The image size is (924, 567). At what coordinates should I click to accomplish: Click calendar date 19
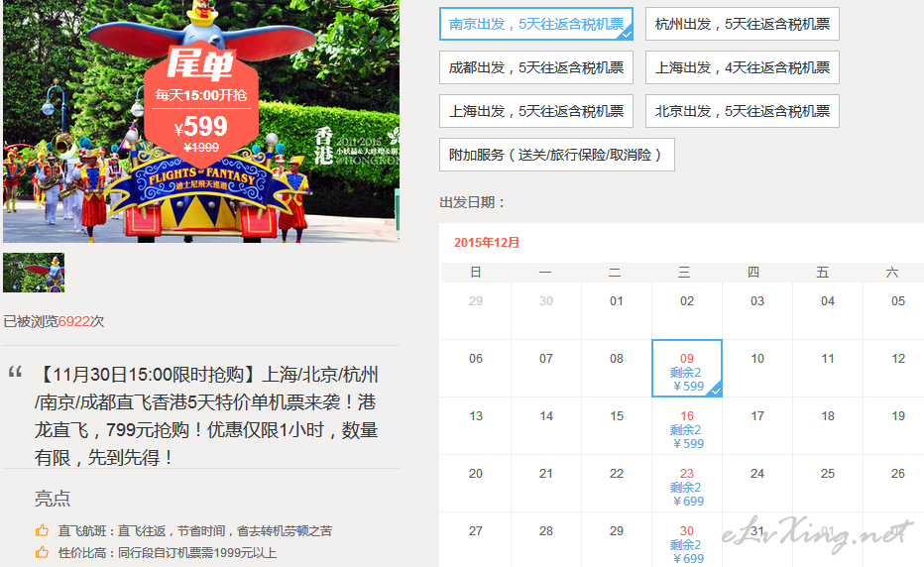coord(898,416)
